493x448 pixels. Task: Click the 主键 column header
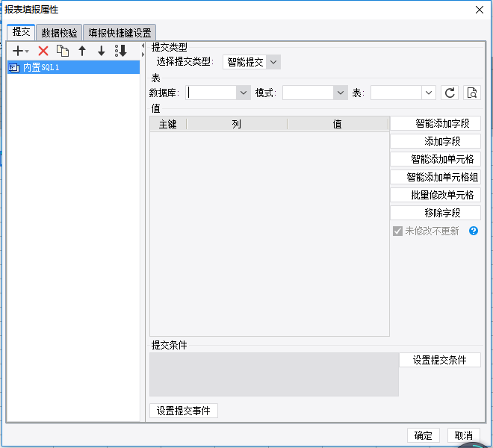[x=168, y=124]
